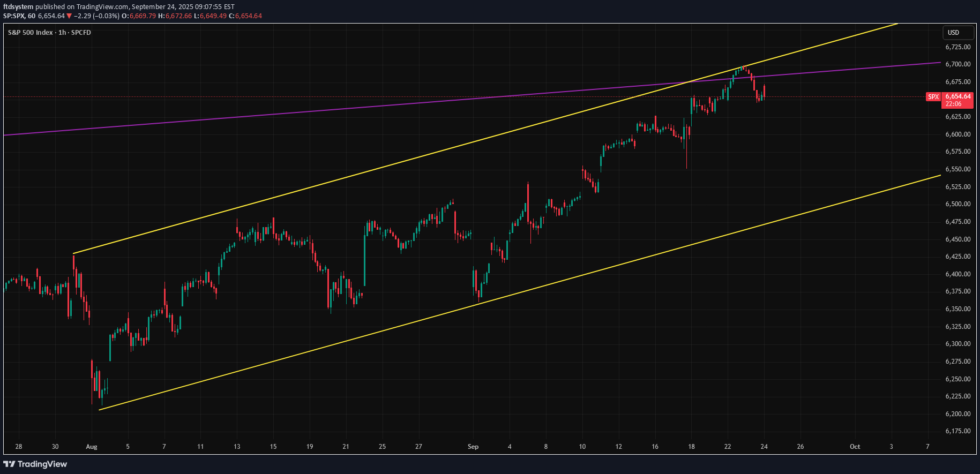Click the 6,200.00 price axis label
Image resolution: width=980 pixels, height=474 pixels.
coord(957,414)
